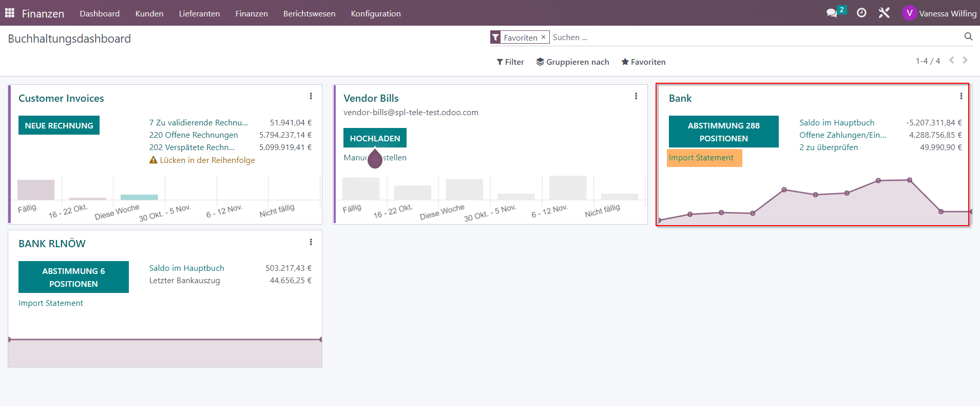
Task: Click in the Suchen search field
Action: [x=755, y=38]
